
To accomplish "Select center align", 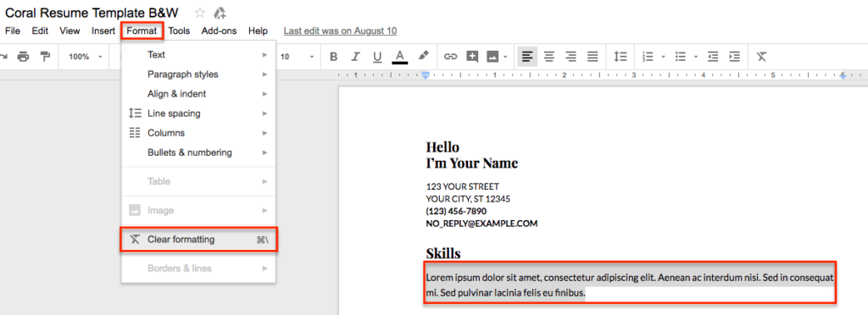I will [x=549, y=57].
